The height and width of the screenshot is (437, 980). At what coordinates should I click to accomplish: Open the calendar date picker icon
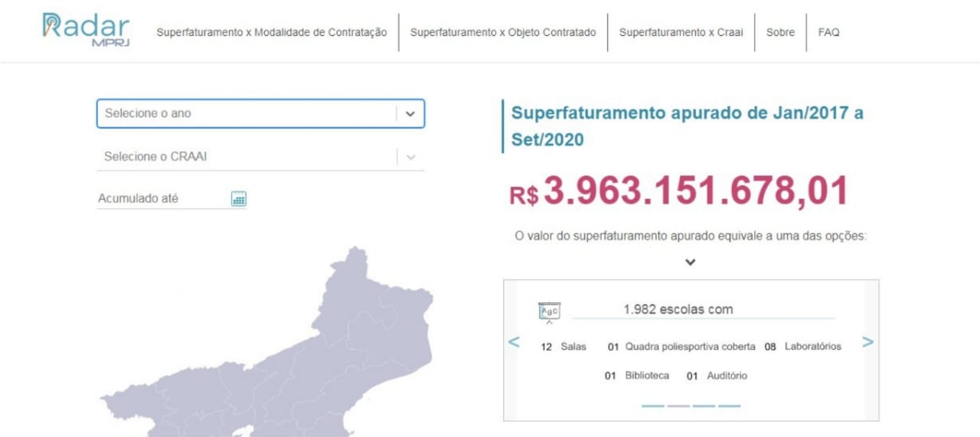coord(239,199)
